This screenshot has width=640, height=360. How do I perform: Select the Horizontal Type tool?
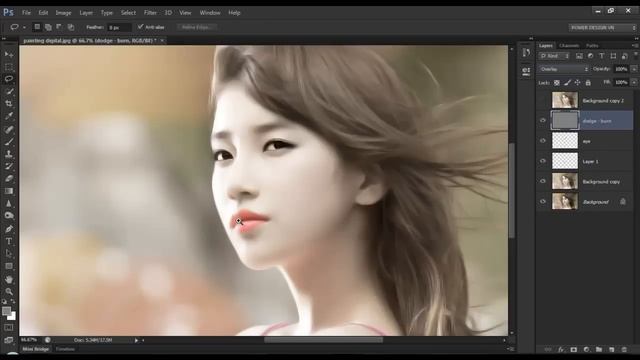click(x=9, y=241)
